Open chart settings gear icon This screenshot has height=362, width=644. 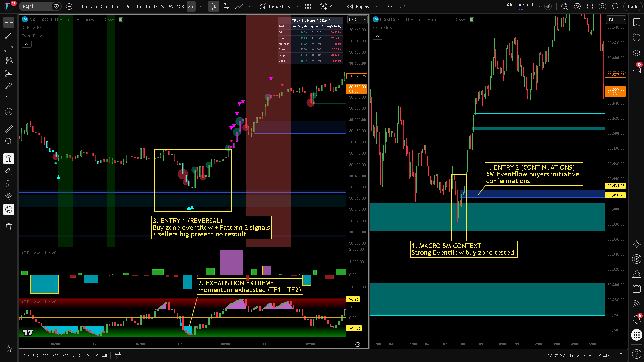pos(577,6)
